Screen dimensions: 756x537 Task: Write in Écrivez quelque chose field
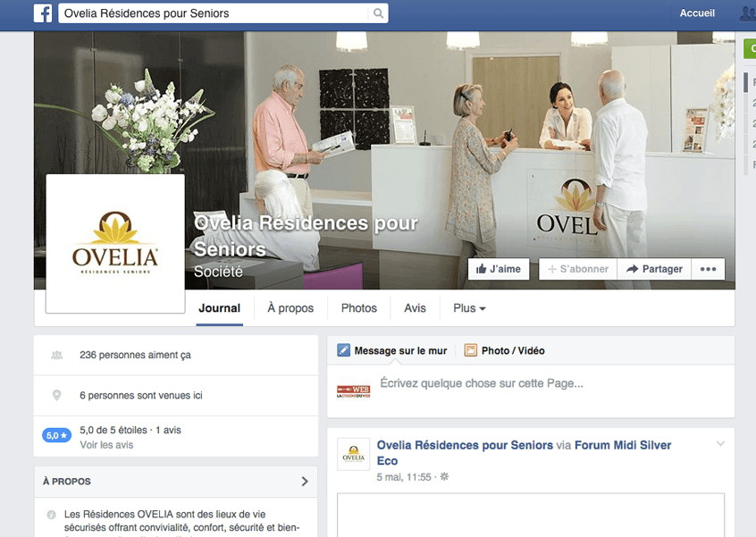point(530,391)
